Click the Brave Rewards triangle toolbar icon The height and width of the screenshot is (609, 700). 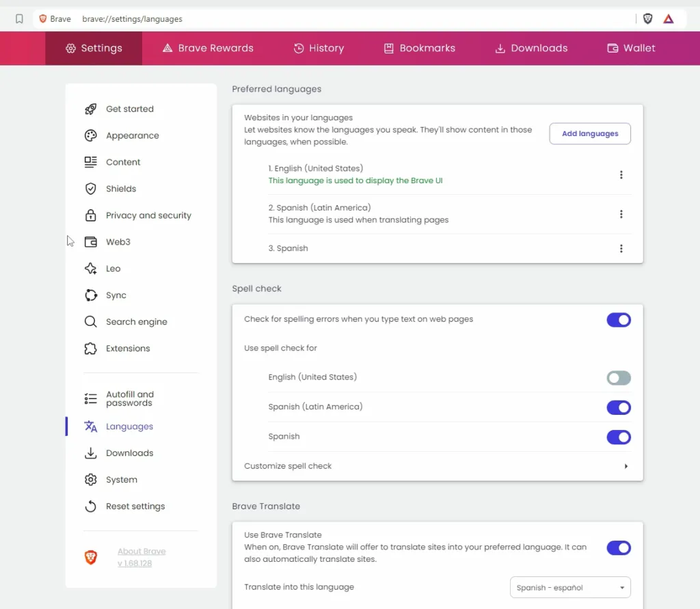[x=669, y=18]
